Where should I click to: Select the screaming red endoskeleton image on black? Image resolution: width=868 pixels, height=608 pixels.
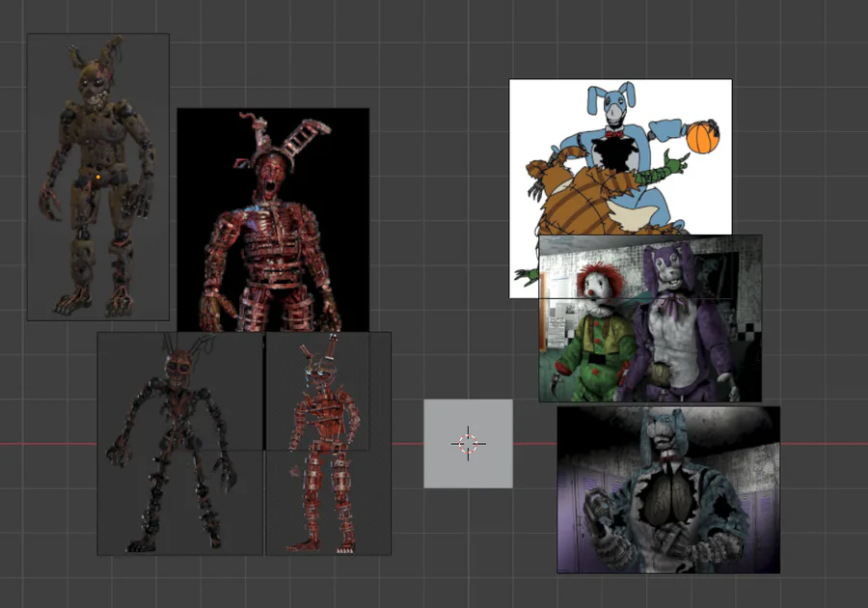pos(273,220)
